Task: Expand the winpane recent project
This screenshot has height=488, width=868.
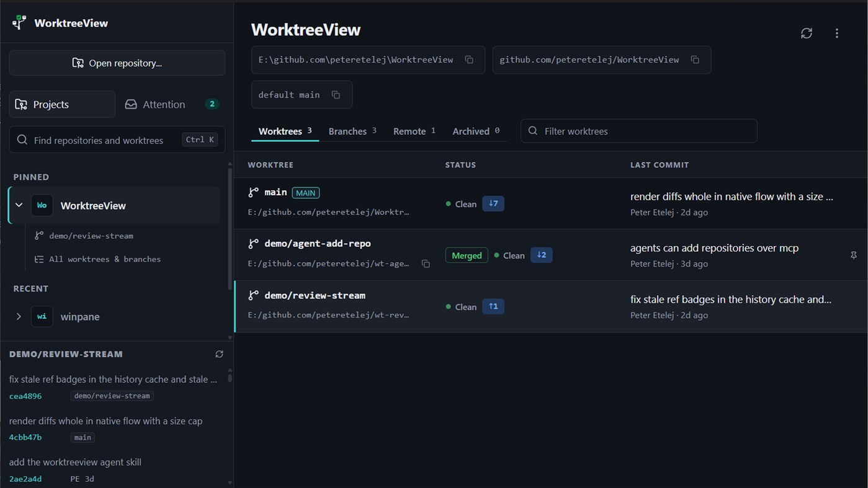Action: pos(19,316)
